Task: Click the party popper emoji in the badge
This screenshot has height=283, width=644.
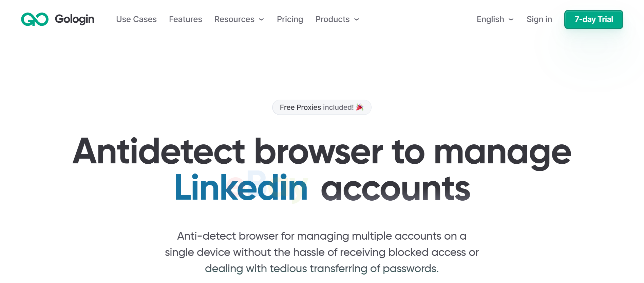Action: click(x=359, y=107)
